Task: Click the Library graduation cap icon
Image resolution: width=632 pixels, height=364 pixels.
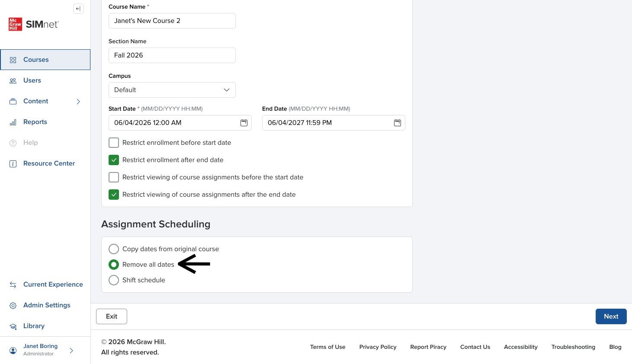Action: (x=13, y=326)
